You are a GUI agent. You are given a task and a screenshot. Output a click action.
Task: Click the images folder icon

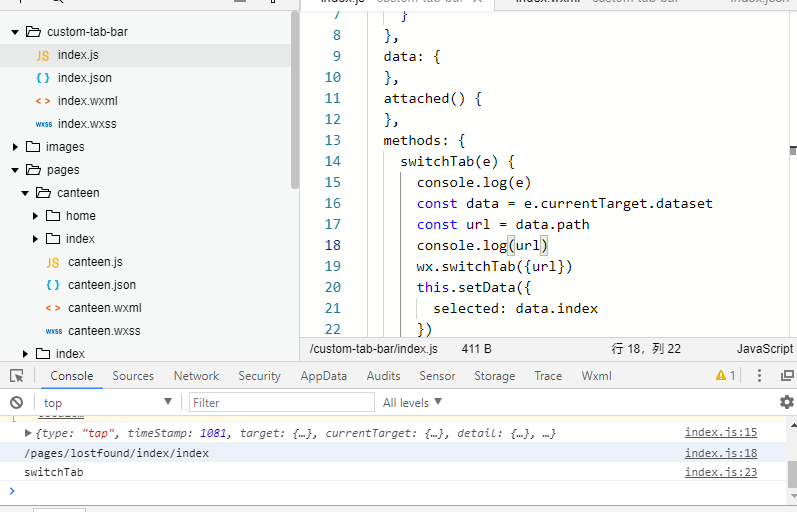click(x=33, y=146)
